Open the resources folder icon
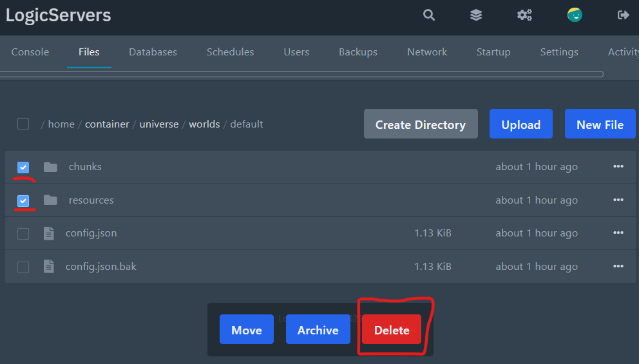This screenshot has width=639, height=364. click(50, 200)
